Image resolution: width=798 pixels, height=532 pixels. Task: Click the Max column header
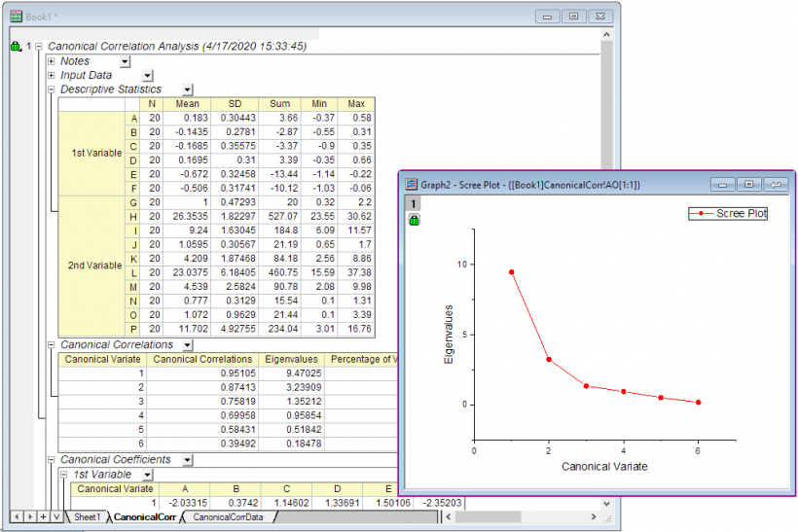click(x=356, y=104)
